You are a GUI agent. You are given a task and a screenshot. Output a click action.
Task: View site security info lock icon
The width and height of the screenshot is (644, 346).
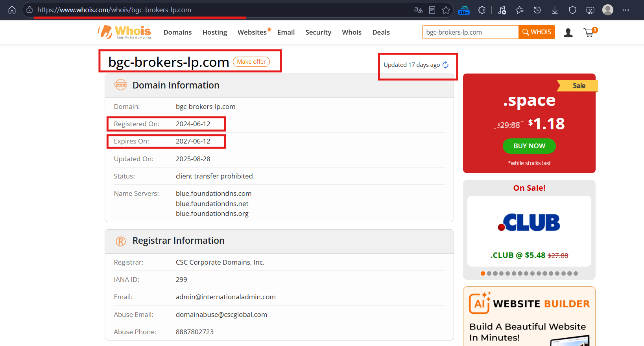(x=30, y=10)
